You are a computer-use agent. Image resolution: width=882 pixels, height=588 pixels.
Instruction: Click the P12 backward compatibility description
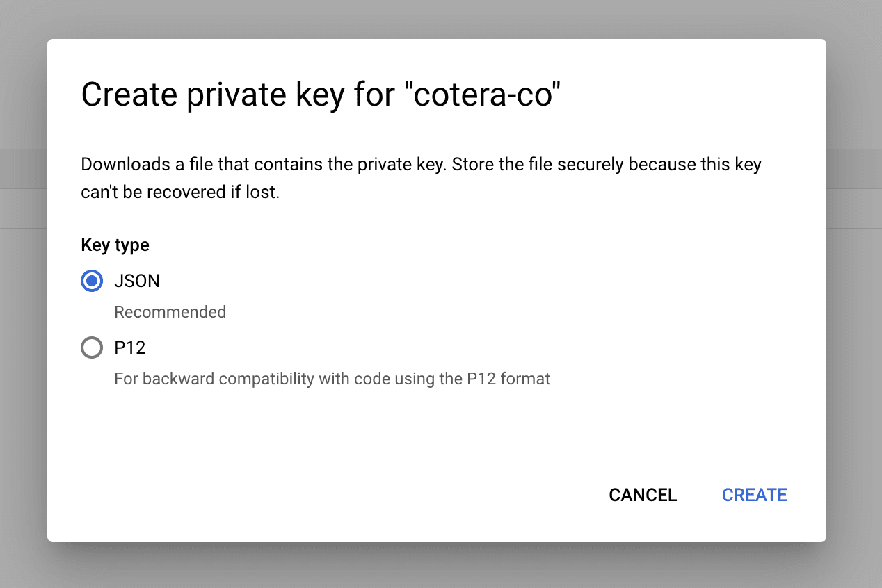(332, 379)
